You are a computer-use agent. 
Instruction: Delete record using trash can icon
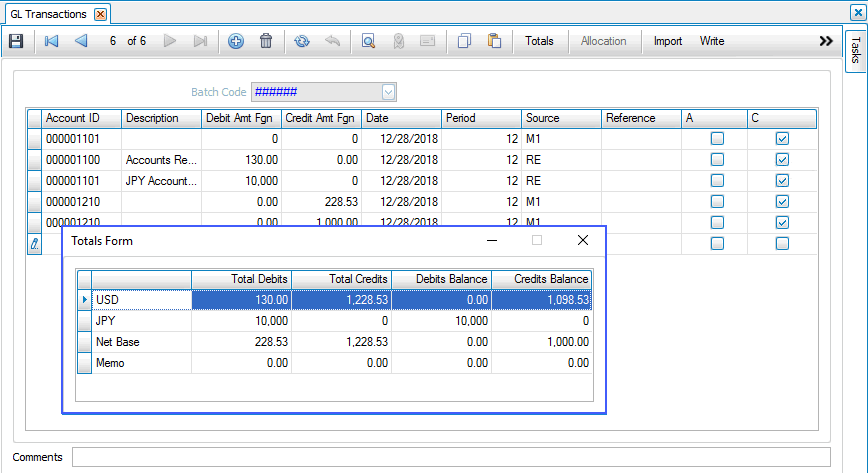click(266, 41)
